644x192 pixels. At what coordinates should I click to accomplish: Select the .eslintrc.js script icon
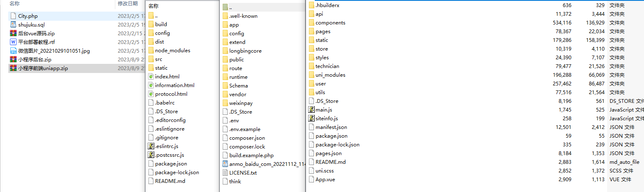(x=151, y=146)
